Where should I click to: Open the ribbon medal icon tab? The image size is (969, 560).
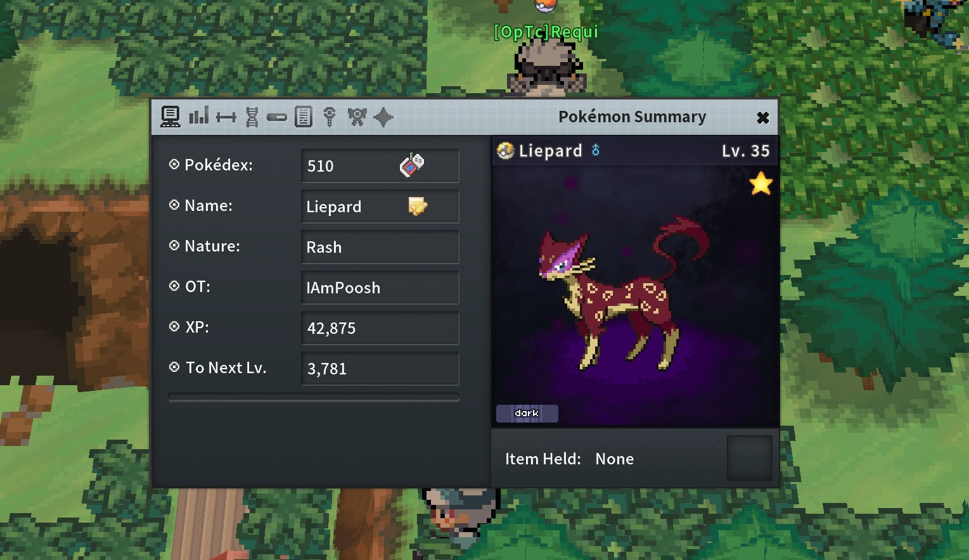coord(357,117)
